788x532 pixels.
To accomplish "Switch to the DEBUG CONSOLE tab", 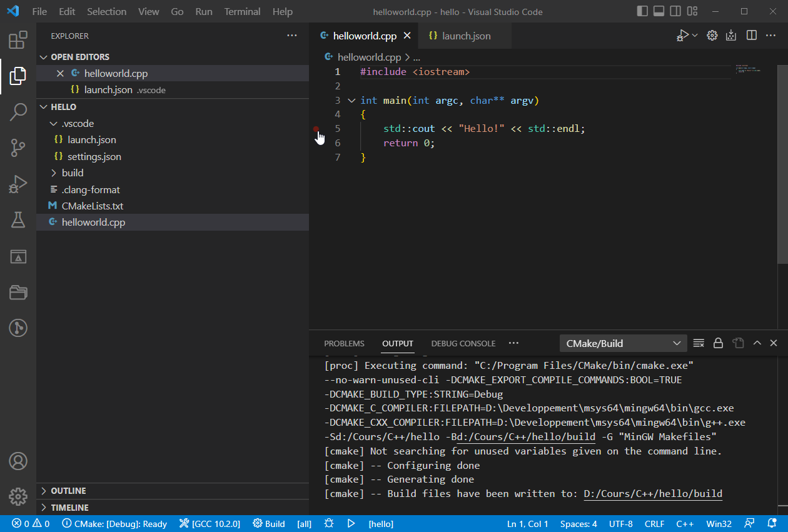I will point(463,343).
